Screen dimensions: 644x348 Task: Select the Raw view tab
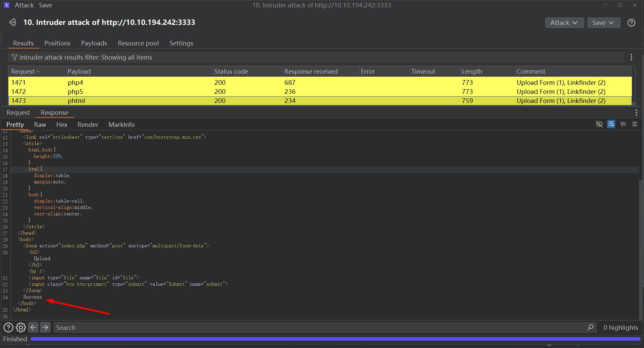(40, 125)
